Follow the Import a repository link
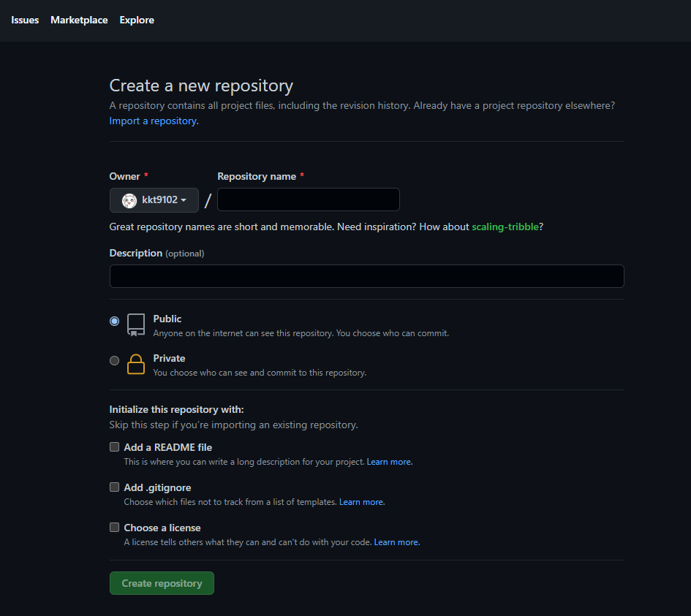The height and width of the screenshot is (616, 691). point(154,121)
